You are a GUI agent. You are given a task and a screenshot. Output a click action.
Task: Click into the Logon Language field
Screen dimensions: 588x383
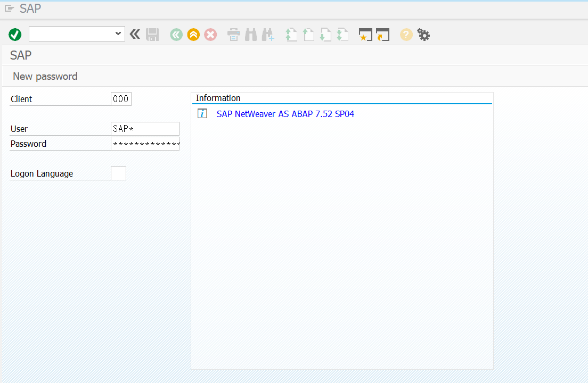pyautogui.click(x=118, y=173)
